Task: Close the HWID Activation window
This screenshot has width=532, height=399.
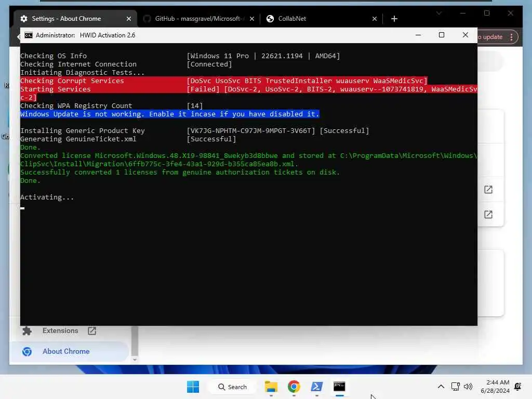Action: (x=465, y=35)
